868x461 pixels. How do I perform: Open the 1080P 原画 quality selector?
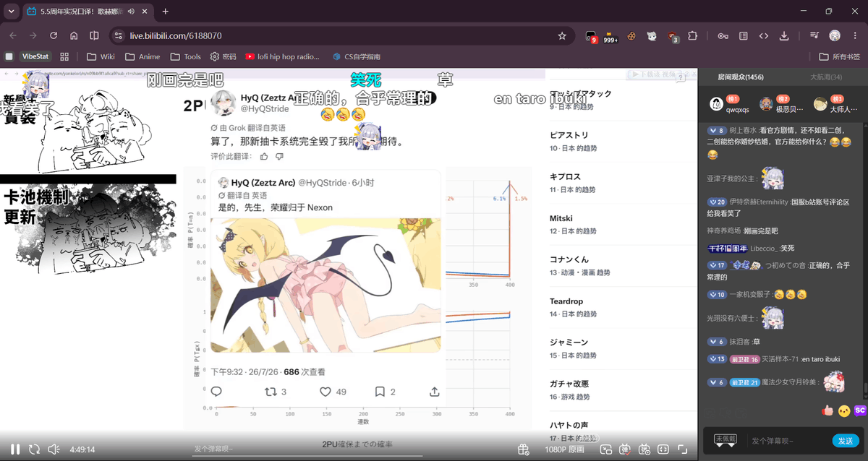564,449
